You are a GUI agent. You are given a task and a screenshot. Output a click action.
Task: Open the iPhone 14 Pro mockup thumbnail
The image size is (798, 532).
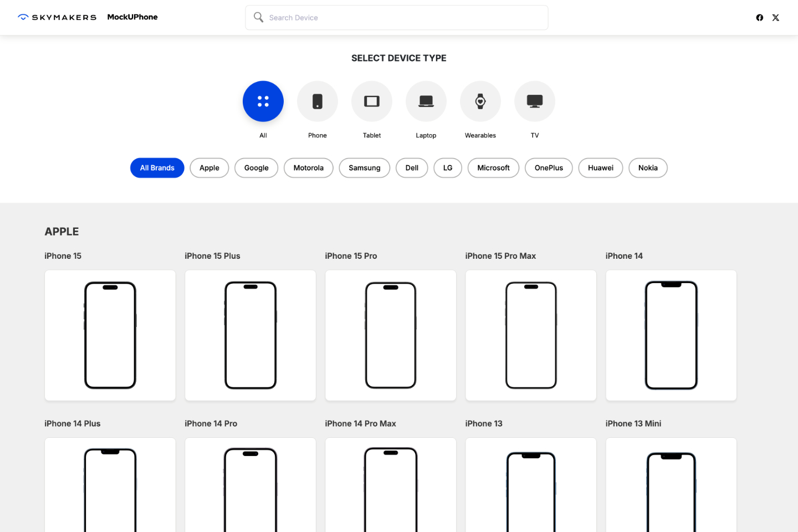click(250, 485)
